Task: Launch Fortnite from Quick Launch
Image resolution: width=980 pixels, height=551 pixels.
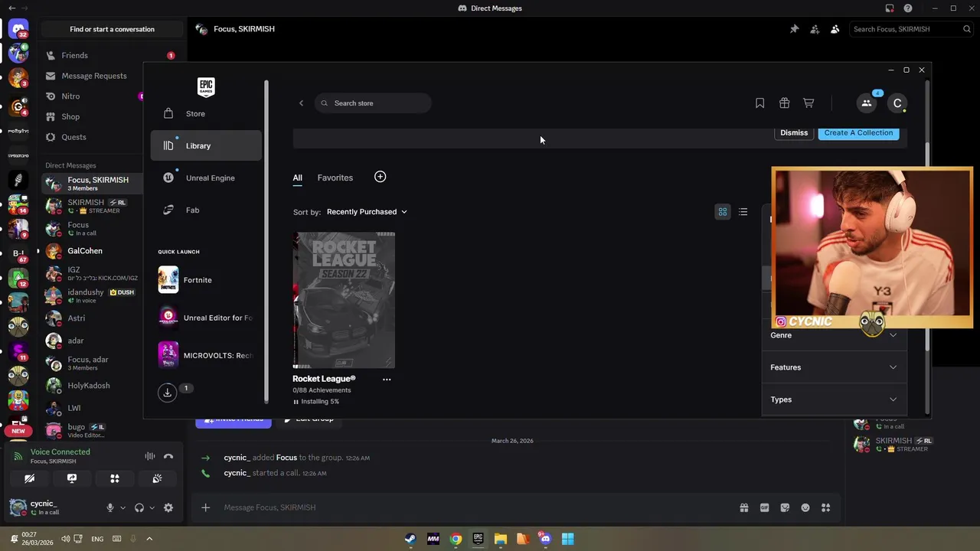Action: [206, 280]
